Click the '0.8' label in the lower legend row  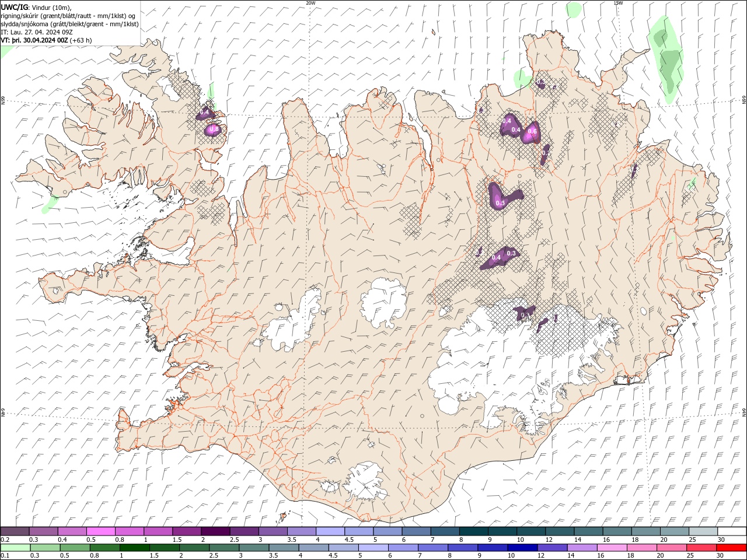pos(95,556)
